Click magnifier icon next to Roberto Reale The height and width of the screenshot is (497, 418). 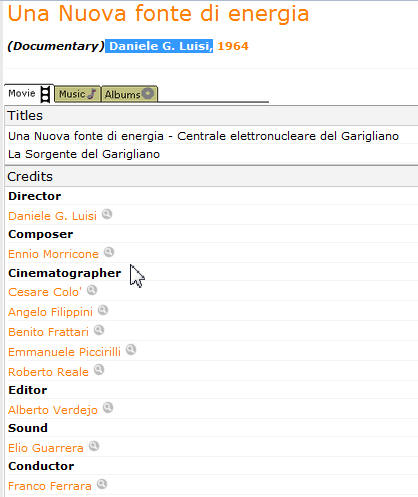(99, 370)
